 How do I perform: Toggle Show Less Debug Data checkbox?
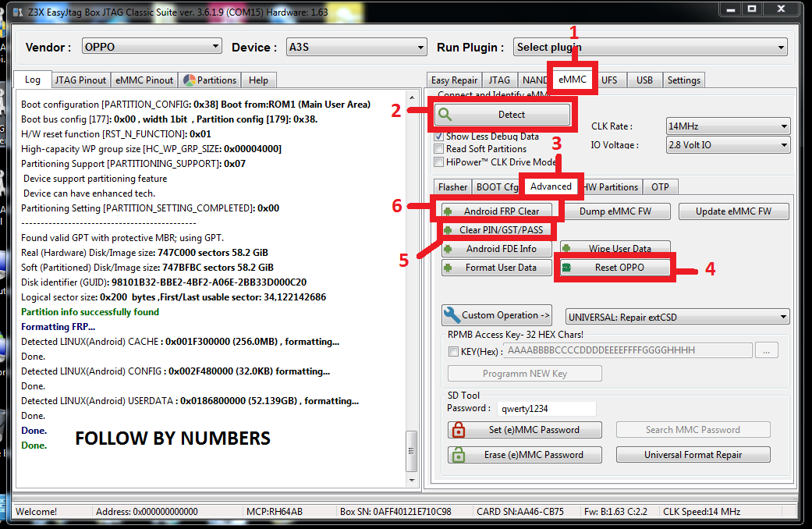coord(439,137)
